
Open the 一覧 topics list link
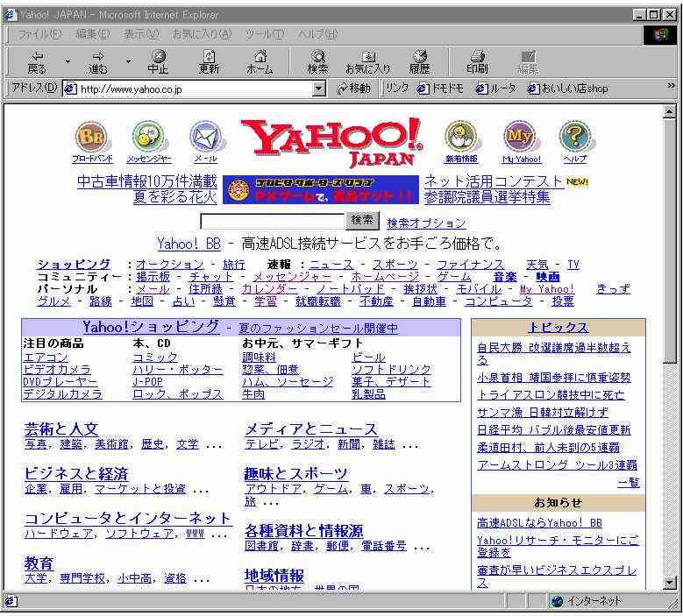tap(629, 483)
